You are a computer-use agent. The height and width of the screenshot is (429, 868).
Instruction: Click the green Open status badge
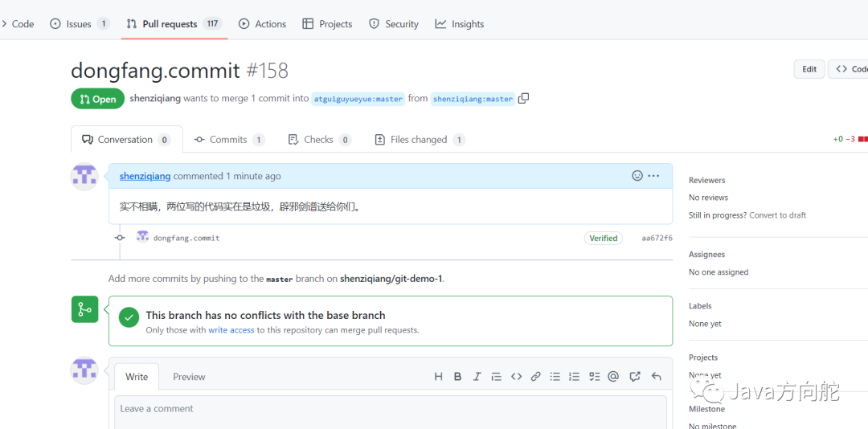coord(97,99)
